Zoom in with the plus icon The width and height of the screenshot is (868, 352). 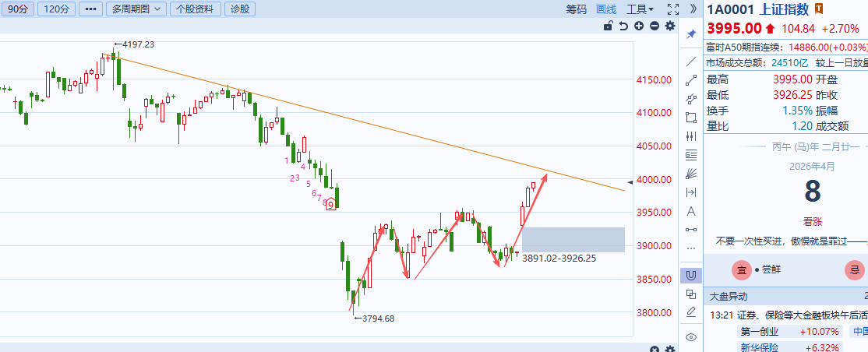(639, 26)
